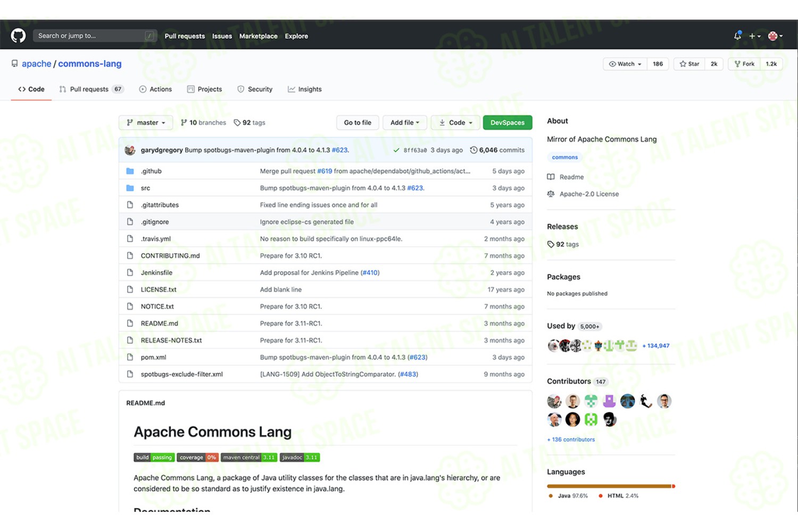
Task: Click Explore in the top navigation
Action: [296, 36]
